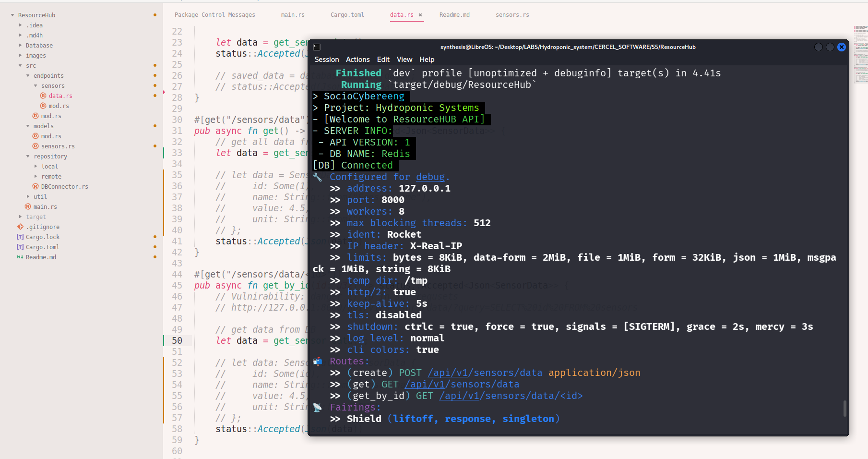The image size is (868, 459).
Task: Click the terminal's vertical scrollbar handle
Action: tap(844, 409)
